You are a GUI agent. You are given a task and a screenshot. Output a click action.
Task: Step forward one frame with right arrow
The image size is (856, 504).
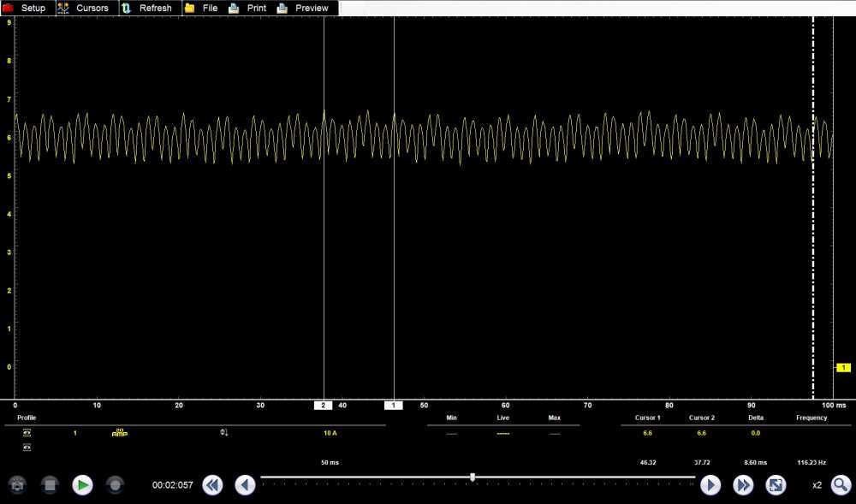tap(710, 485)
